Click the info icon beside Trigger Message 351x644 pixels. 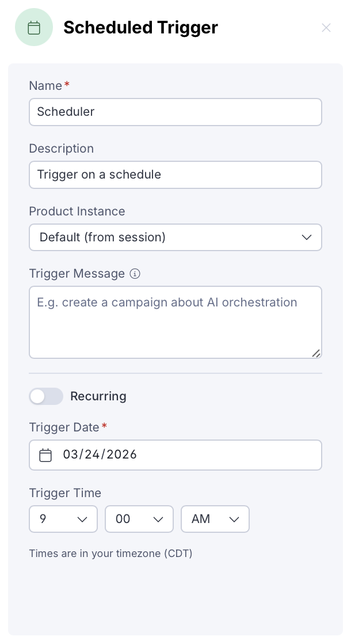tap(135, 274)
